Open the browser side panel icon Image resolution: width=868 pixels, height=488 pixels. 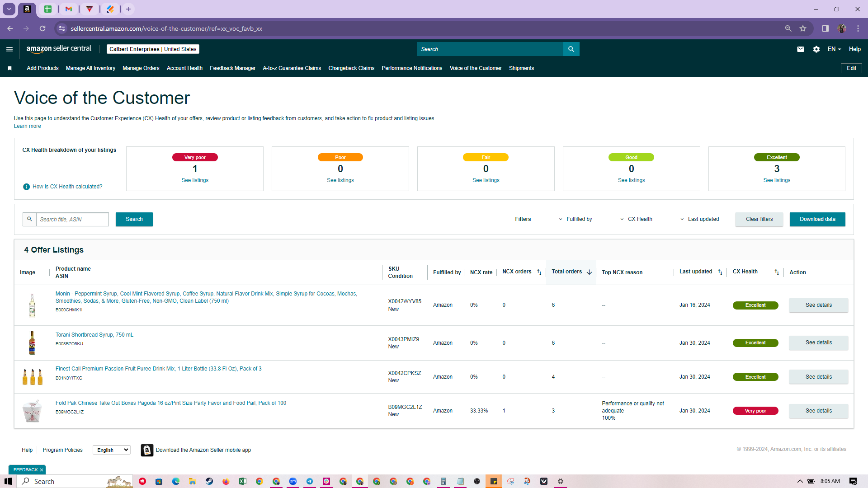click(826, 28)
